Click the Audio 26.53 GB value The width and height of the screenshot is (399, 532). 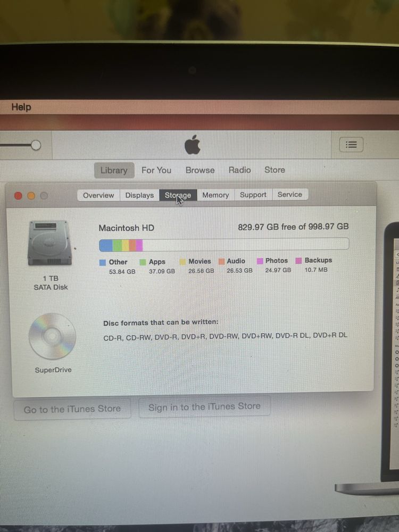(x=239, y=270)
